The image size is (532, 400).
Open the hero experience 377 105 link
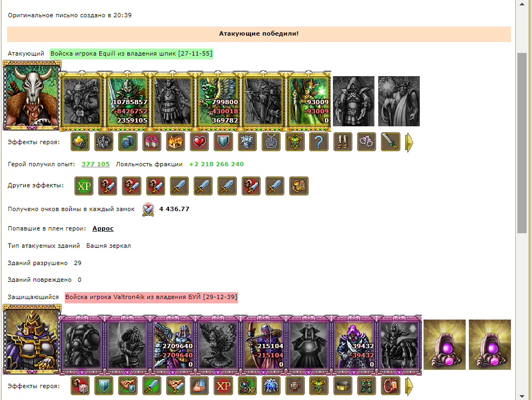tap(96, 164)
